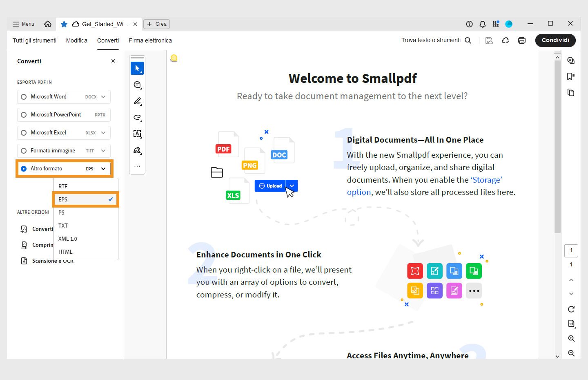Click the Condividi button
Image resolution: width=588 pixels, height=380 pixels.
555,40
